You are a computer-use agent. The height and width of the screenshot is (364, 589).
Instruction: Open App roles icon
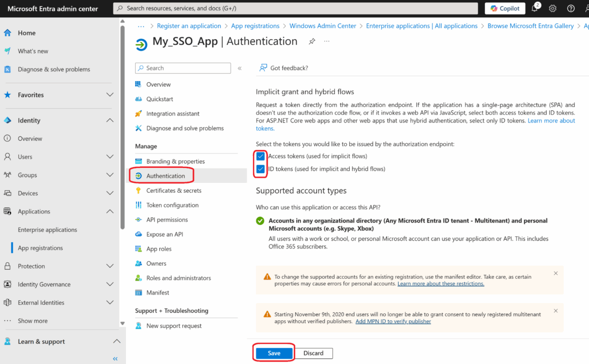click(138, 248)
